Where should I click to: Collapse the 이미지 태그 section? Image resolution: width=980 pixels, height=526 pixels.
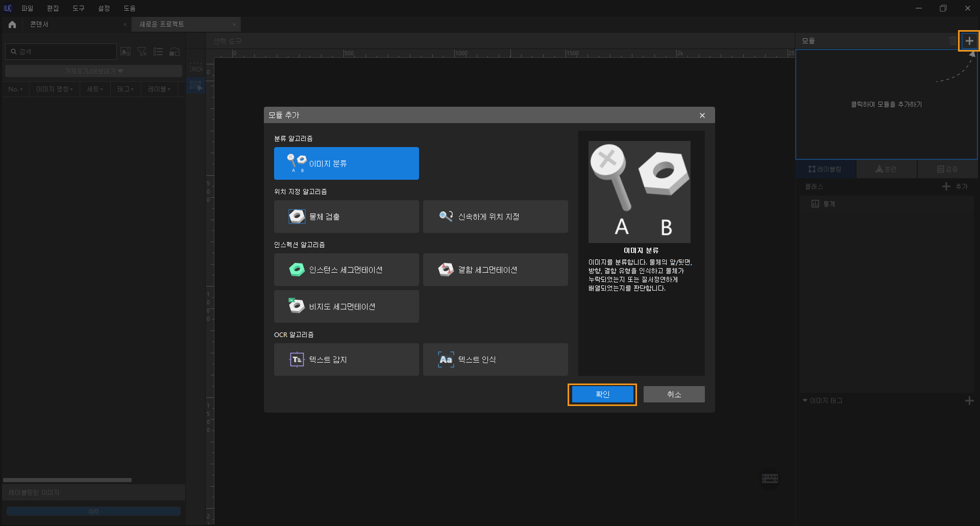click(x=805, y=401)
